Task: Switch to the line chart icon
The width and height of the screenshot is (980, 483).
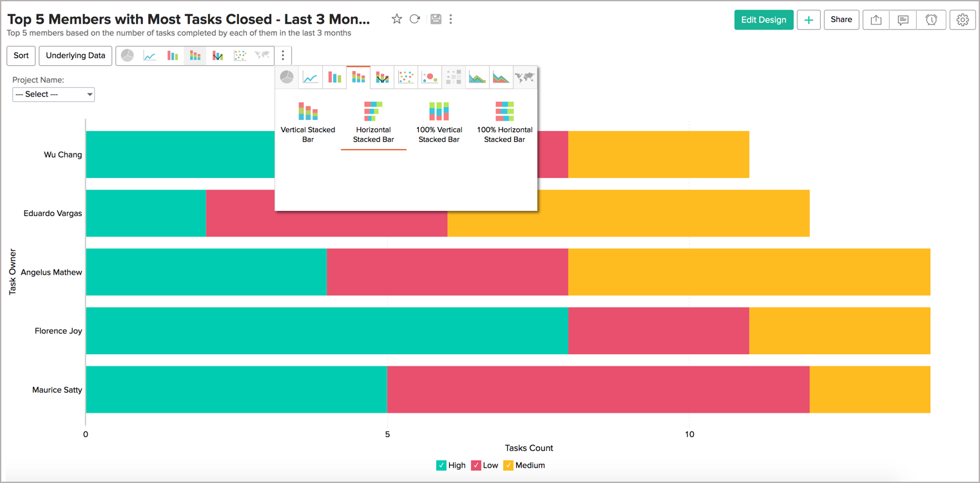Action: point(311,77)
